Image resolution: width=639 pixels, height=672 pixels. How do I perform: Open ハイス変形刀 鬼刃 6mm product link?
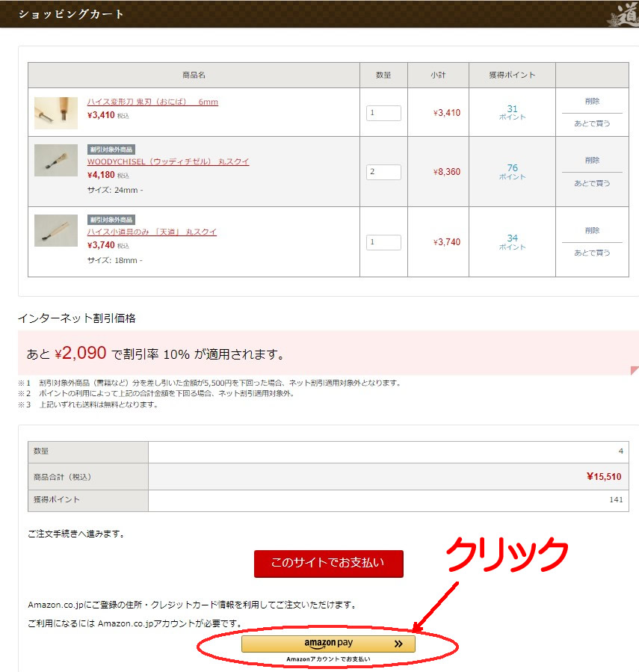click(x=152, y=102)
